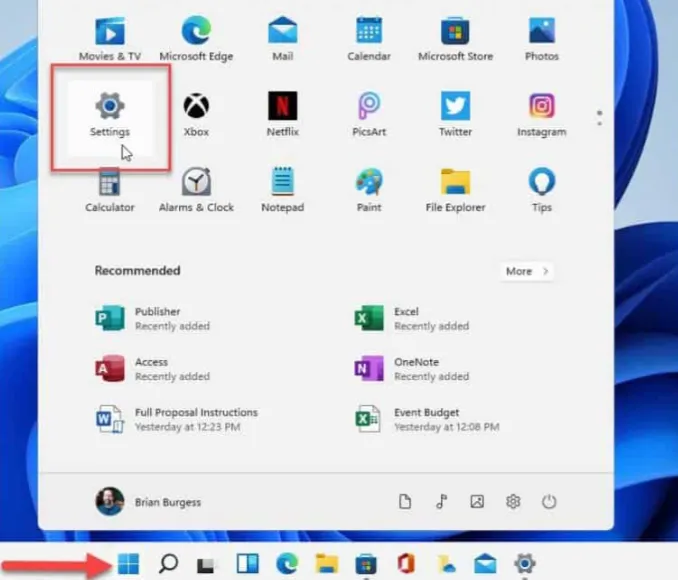The width and height of the screenshot is (678, 580).
Task: Launch the Microsoft Store pinned app
Action: (455, 38)
